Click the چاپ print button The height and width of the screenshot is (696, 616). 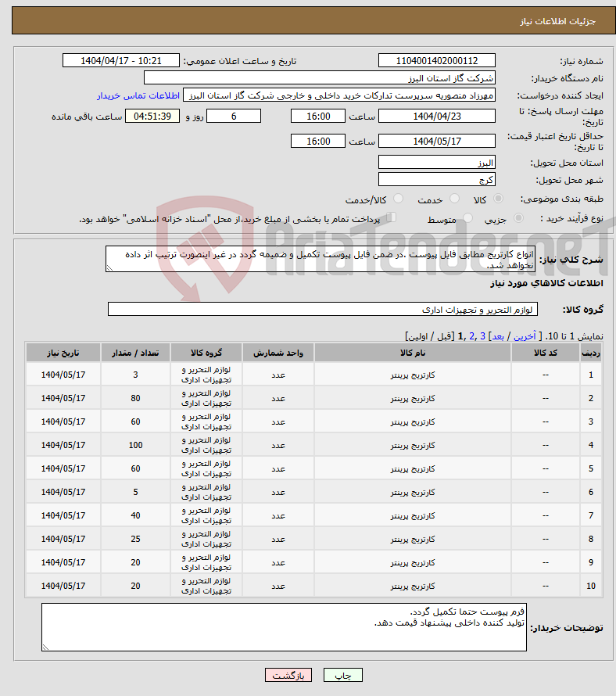343,675
